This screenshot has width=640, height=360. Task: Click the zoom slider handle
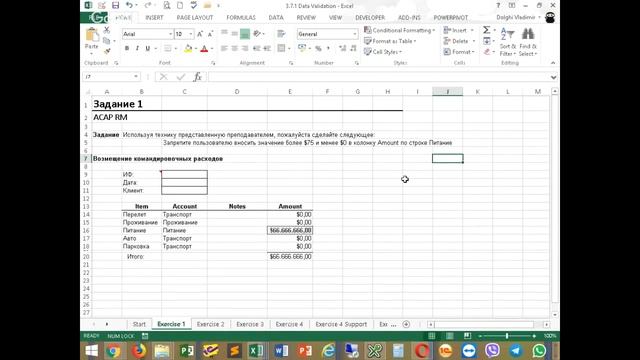pyautogui.click(x=507, y=336)
